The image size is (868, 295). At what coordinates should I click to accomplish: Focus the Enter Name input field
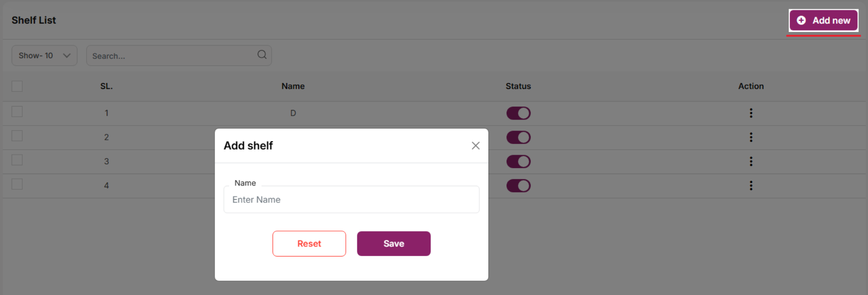(x=351, y=200)
